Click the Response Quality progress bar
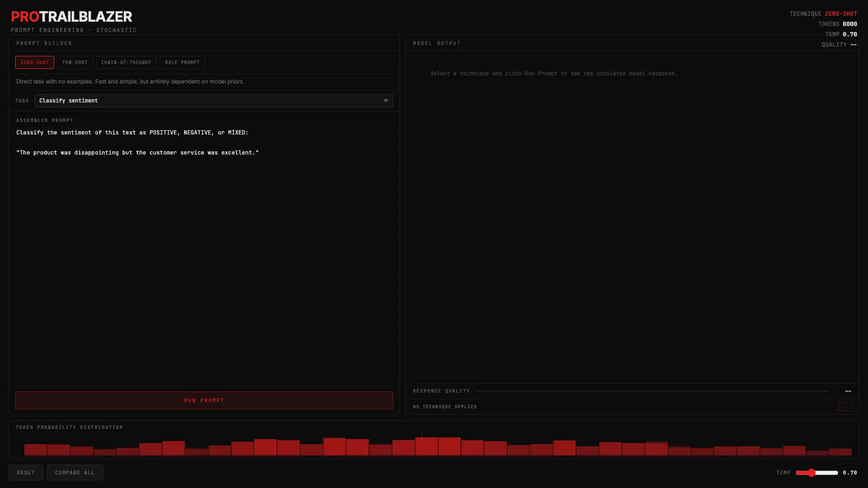 652,391
